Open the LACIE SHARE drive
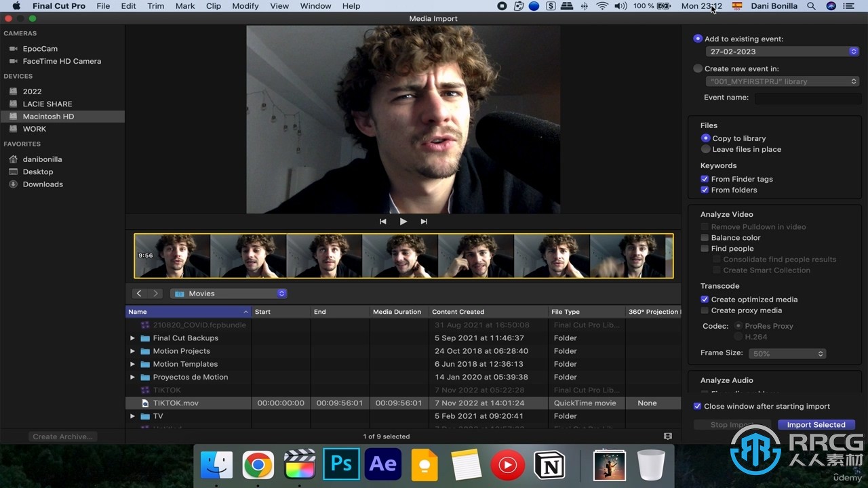Screen dimensions: 868x488 click(47, 104)
